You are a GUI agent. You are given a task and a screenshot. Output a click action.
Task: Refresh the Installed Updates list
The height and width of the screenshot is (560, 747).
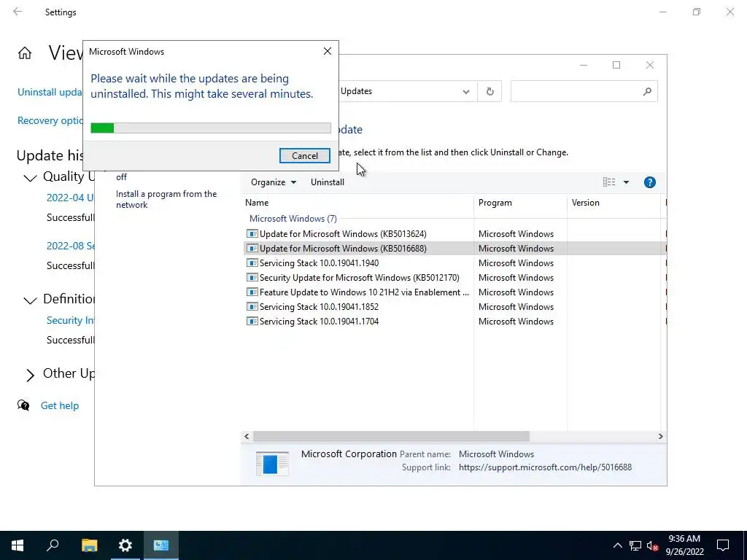coord(489,91)
